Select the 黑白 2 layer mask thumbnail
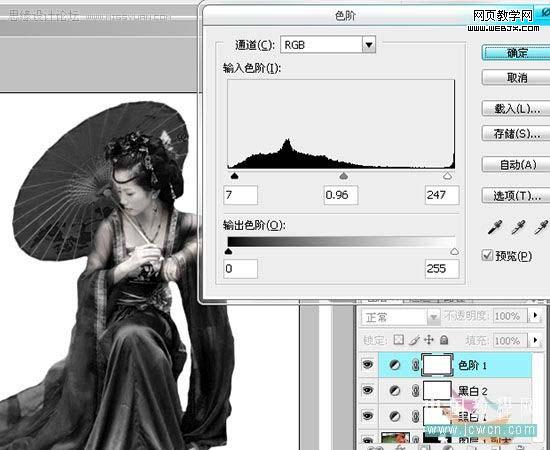 tap(437, 390)
